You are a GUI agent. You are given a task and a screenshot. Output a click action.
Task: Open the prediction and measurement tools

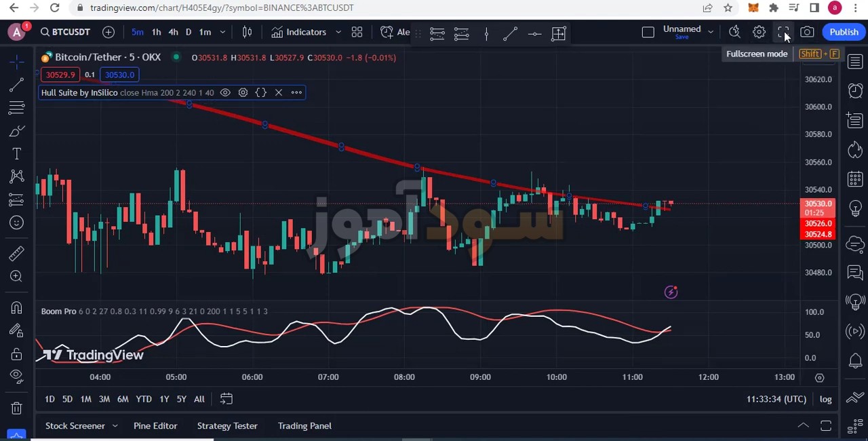pyautogui.click(x=17, y=199)
